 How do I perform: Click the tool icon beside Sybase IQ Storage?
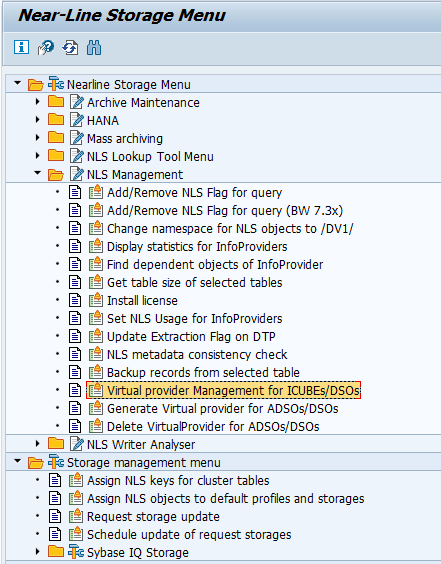coord(76,552)
